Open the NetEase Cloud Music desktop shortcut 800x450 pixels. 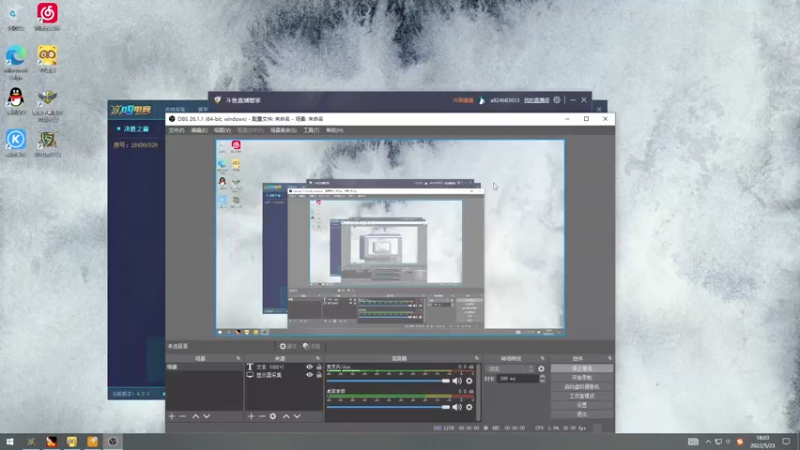click(47, 17)
